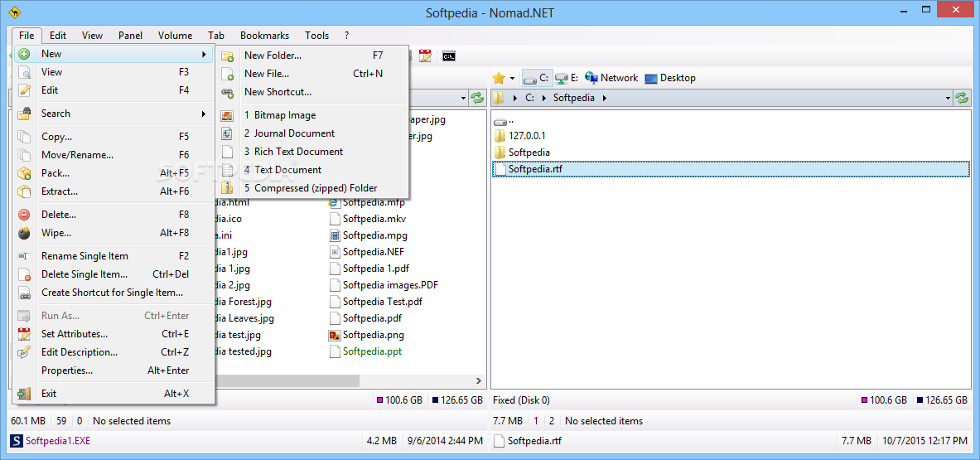
Task: Click the Pack box icon in File menu
Action: [x=24, y=173]
